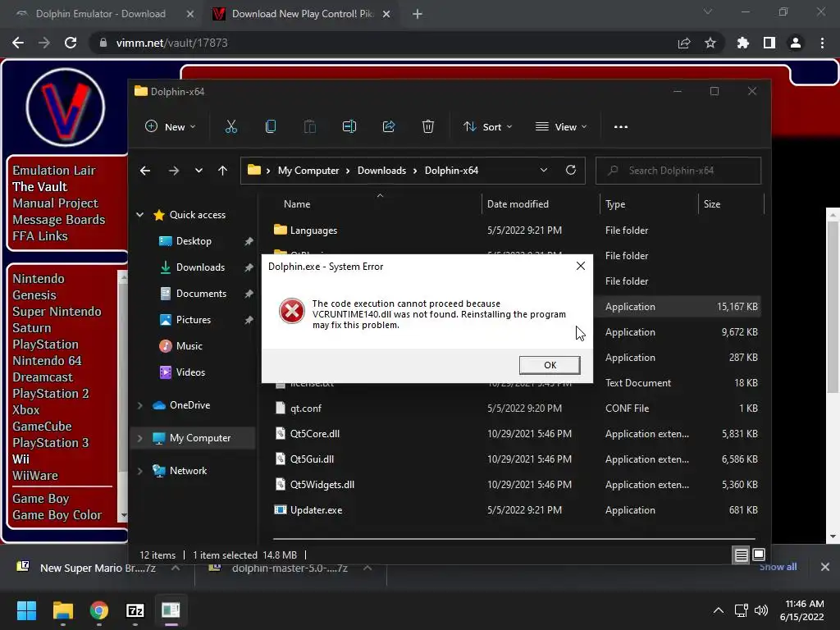Open a new Chrome tab
The width and height of the screenshot is (840, 630).
(x=418, y=15)
